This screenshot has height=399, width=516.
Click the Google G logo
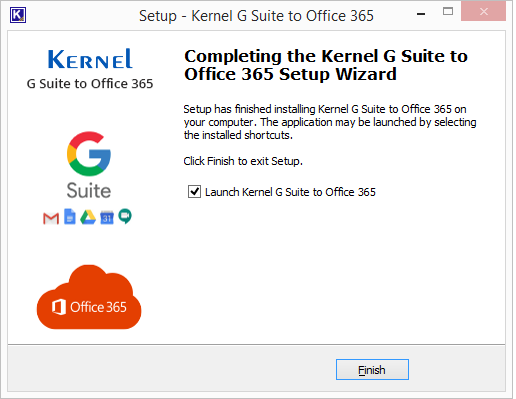pyautogui.click(x=89, y=154)
